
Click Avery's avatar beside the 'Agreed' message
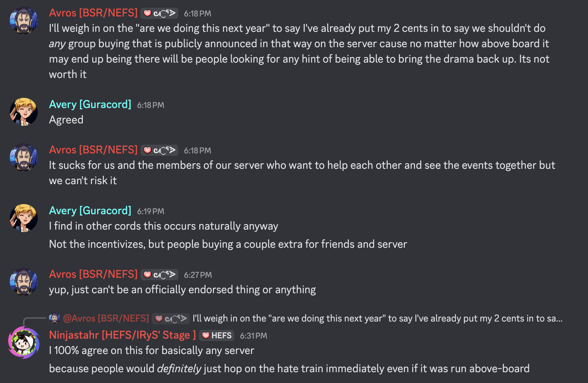pyautogui.click(x=23, y=112)
